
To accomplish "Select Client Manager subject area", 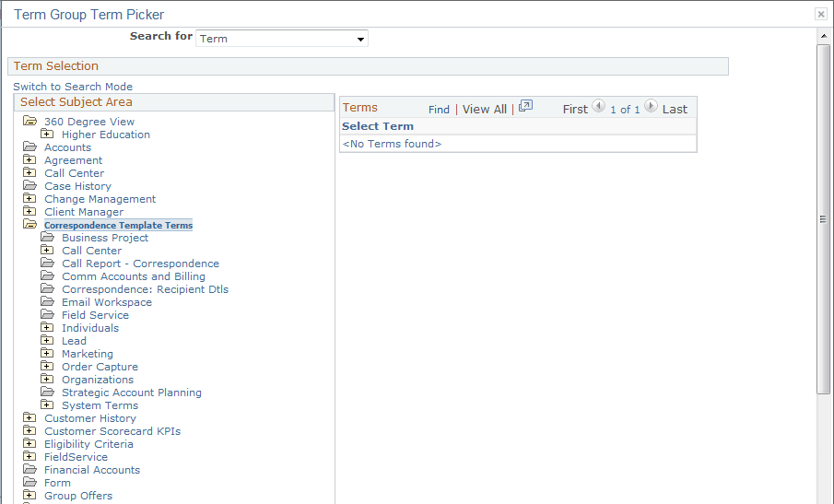I will tap(84, 212).
